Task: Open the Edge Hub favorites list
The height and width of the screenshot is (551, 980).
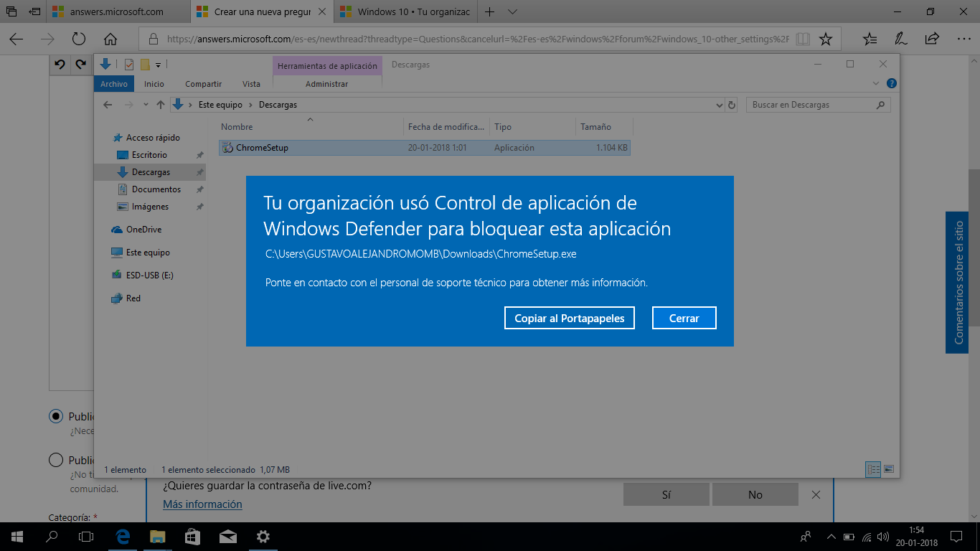Action: (870, 39)
